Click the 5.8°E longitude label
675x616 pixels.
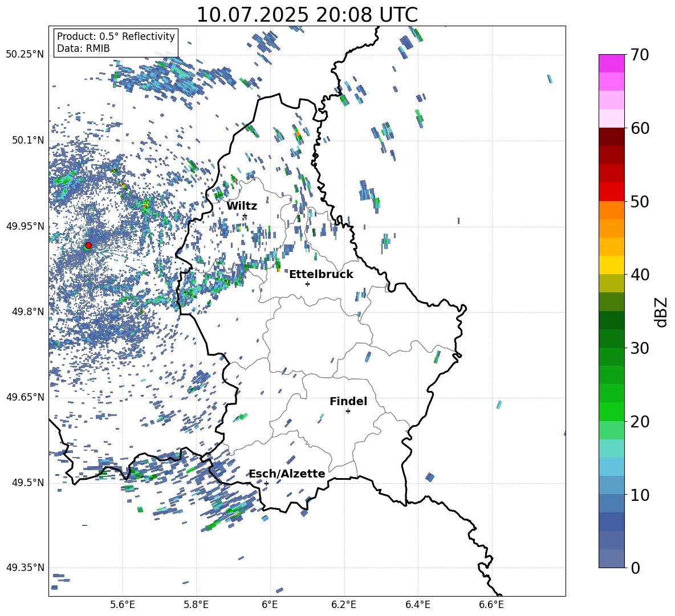196,605
